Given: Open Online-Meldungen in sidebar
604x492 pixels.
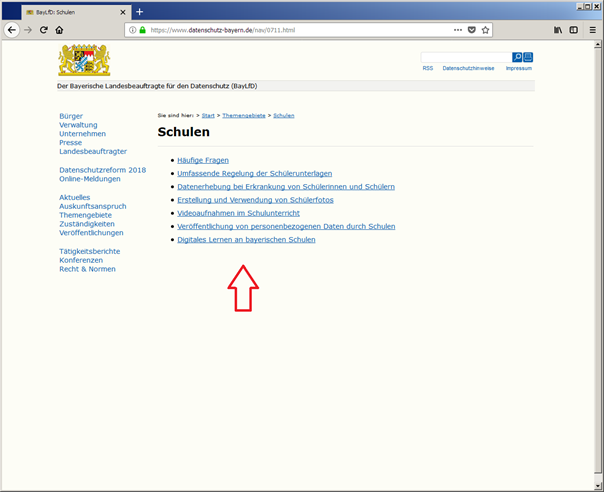Looking at the screenshot, I should pos(90,179).
